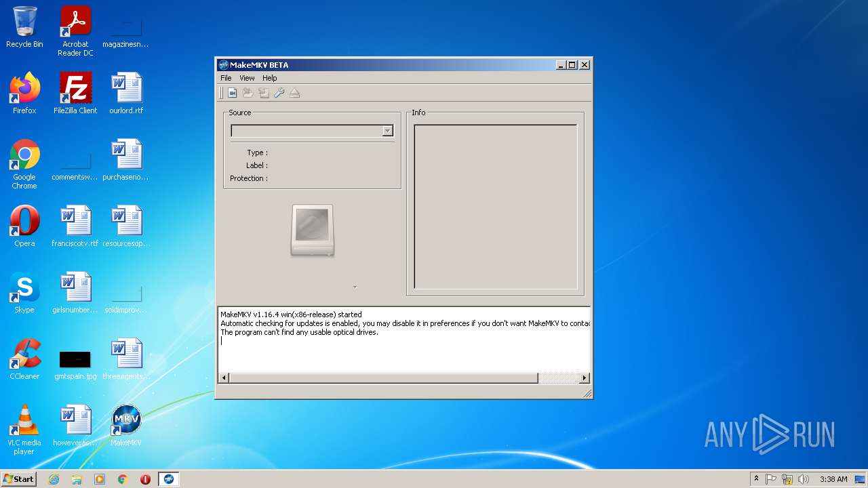
Task: Open the media player taskbar icon
Action: tap(100, 479)
